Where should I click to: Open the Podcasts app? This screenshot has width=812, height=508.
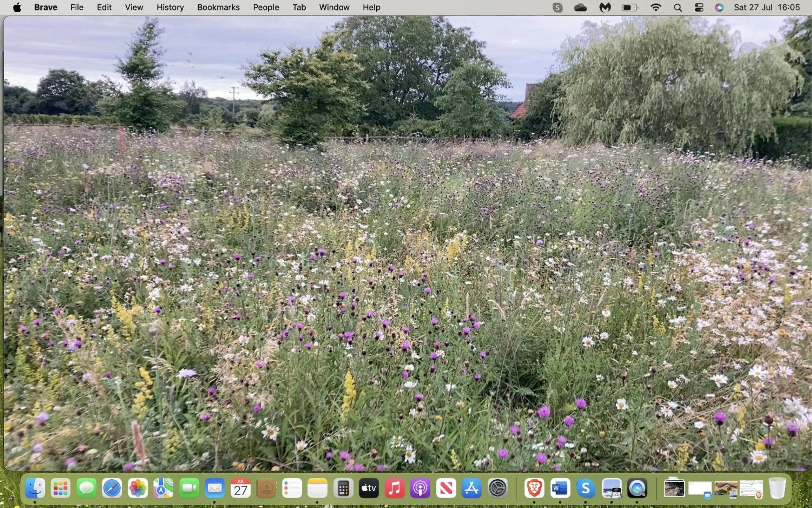420,488
